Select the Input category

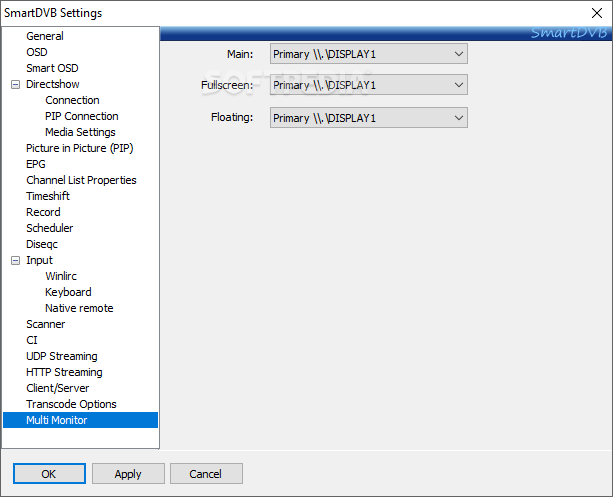[x=39, y=260]
